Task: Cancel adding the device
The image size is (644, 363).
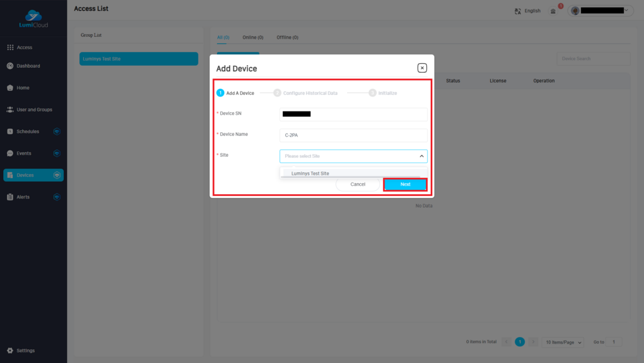Action: tap(357, 184)
